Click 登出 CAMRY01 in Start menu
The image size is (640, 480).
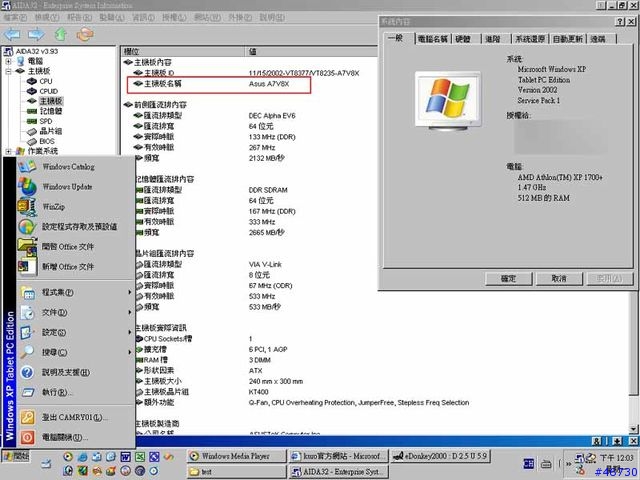76,417
